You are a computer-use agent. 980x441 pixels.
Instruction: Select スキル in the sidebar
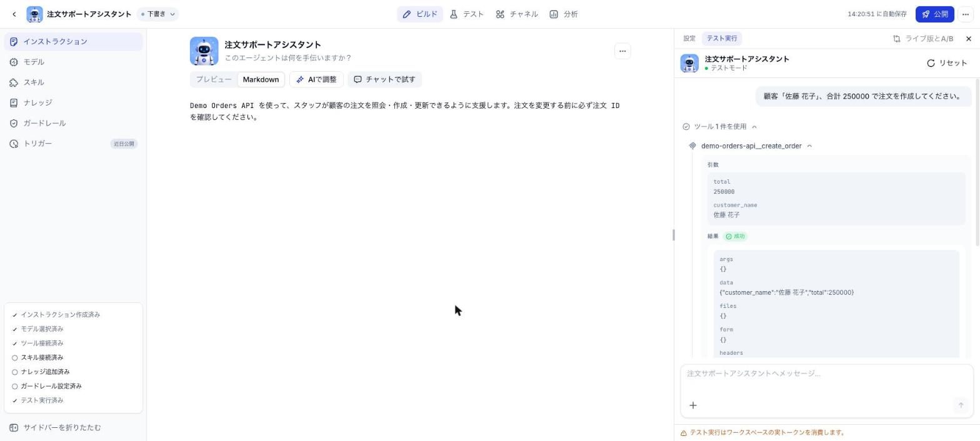[x=73, y=82]
